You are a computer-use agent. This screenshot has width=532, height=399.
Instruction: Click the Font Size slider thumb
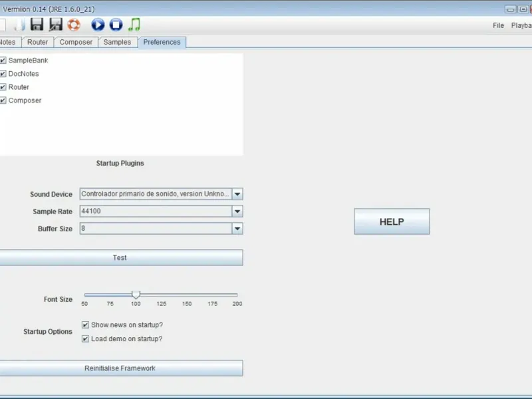click(136, 295)
